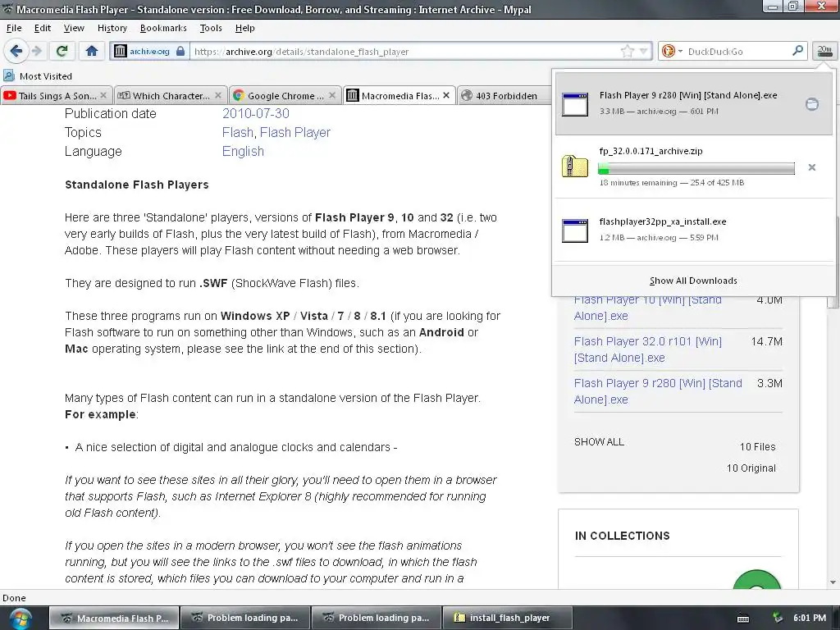
Task: Click the network tray icon
Action: 778,618
